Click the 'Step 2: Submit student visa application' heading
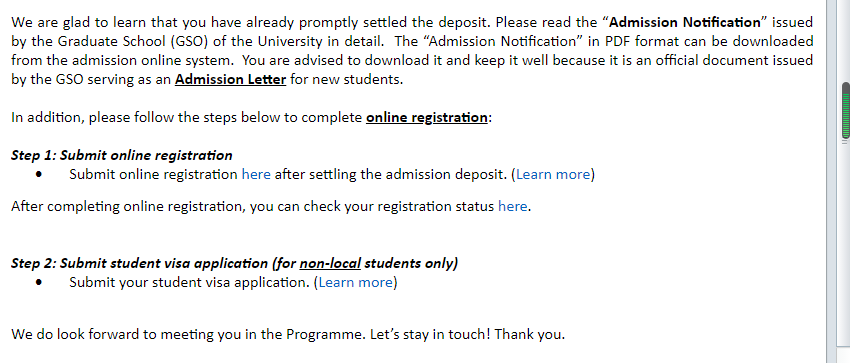The width and height of the screenshot is (850, 363). click(235, 263)
